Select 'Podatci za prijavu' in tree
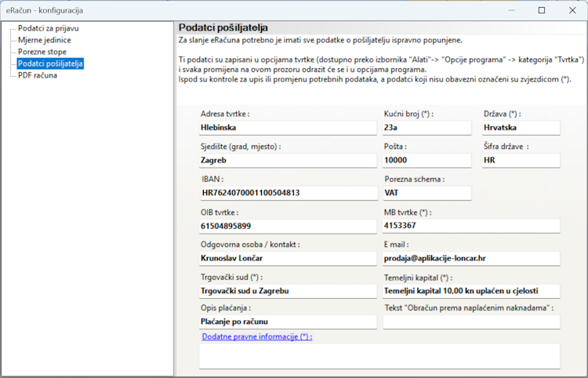The image size is (588, 378). click(48, 28)
